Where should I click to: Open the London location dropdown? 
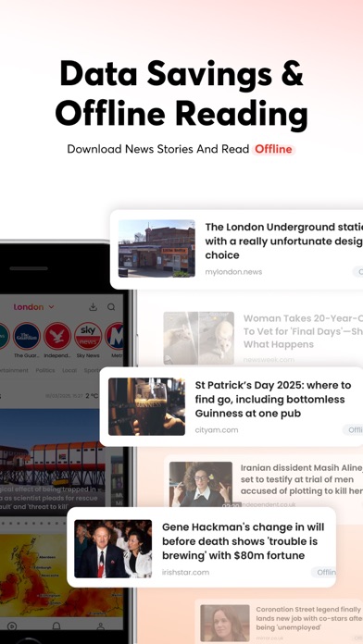[x=33, y=307]
